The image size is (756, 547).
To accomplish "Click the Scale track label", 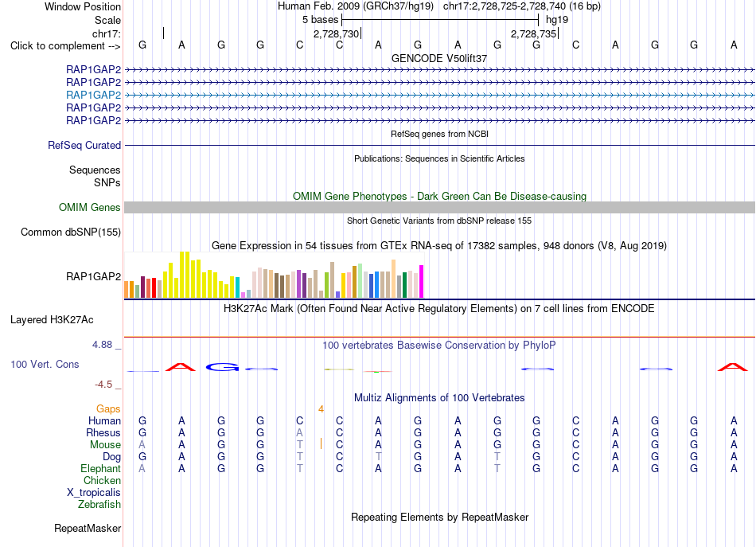I will (107, 20).
